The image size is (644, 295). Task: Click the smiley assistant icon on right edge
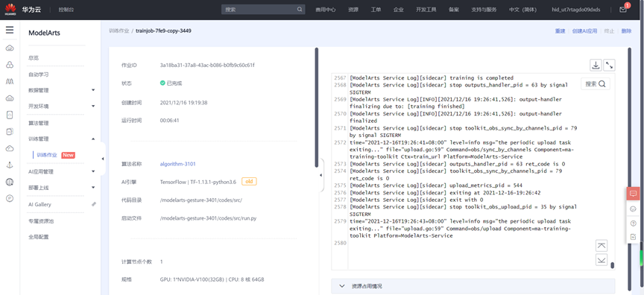(634, 209)
